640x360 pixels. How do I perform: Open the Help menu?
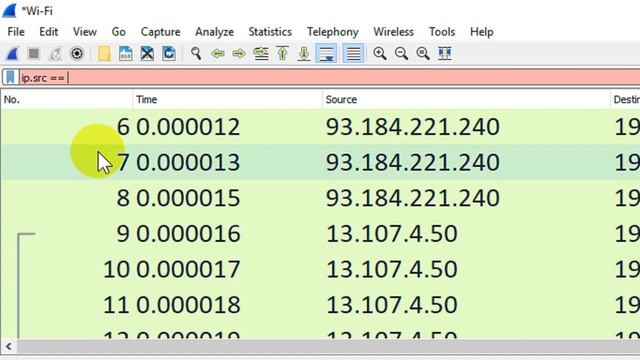coord(482,32)
